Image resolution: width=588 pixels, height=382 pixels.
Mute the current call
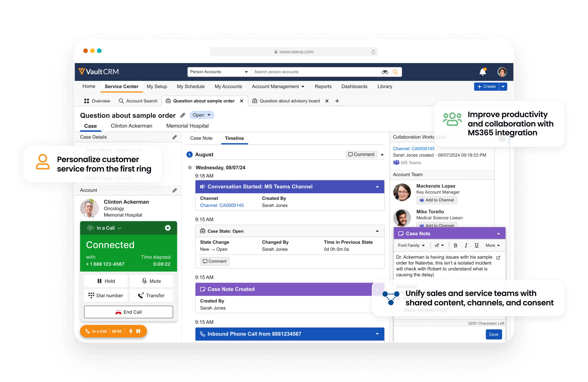[x=151, y=281]
